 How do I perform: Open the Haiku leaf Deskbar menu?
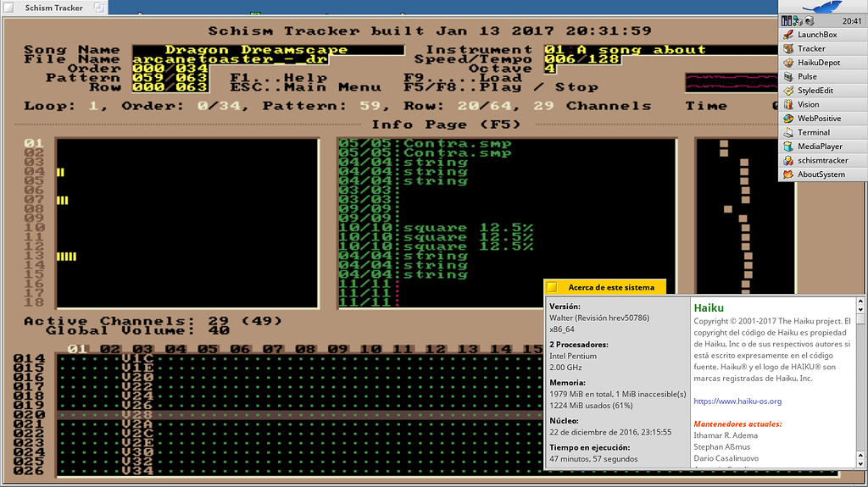(x=822, y=7)
